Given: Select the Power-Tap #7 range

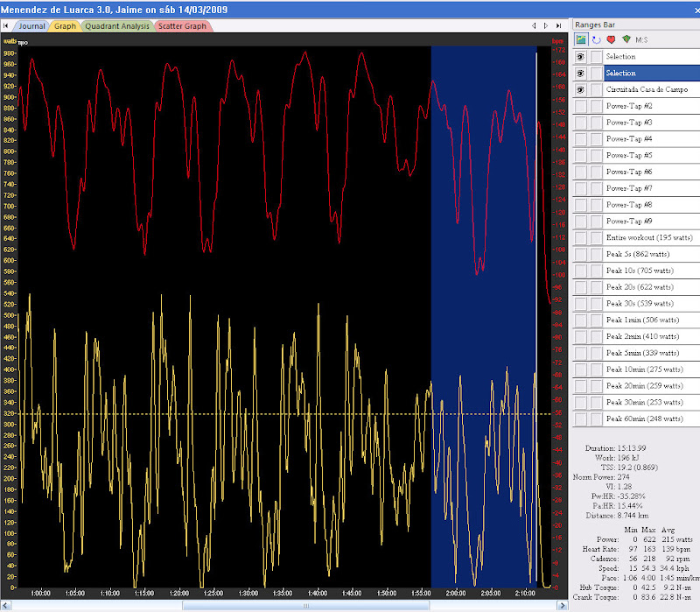Looking at the screenshot, I should click(652, 188).
